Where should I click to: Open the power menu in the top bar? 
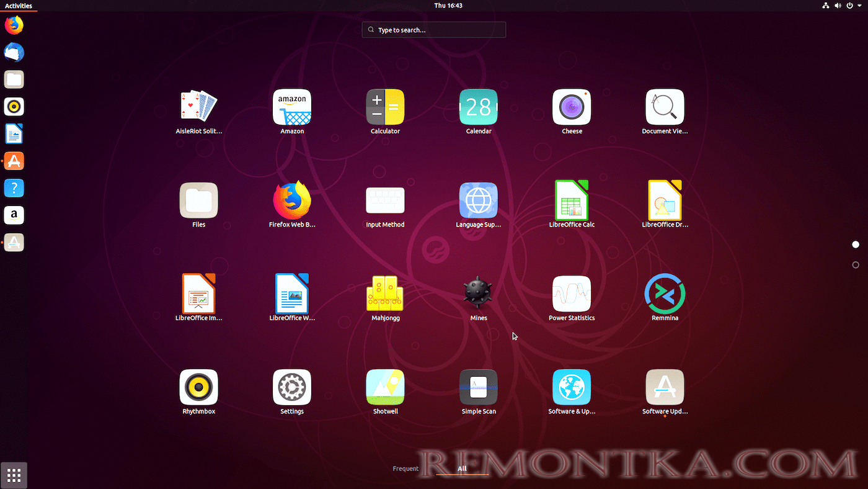click(852, 6)
